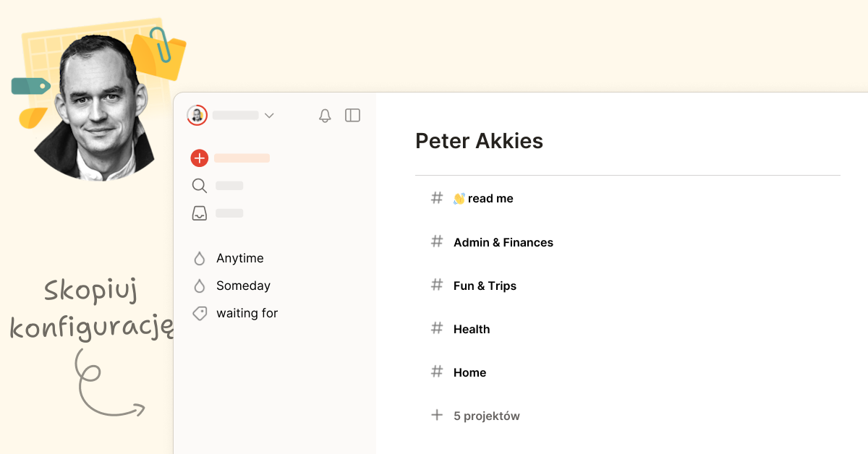
Task: Click the Skopiuj konfigurację text
Action: click(x=91, y=309)
